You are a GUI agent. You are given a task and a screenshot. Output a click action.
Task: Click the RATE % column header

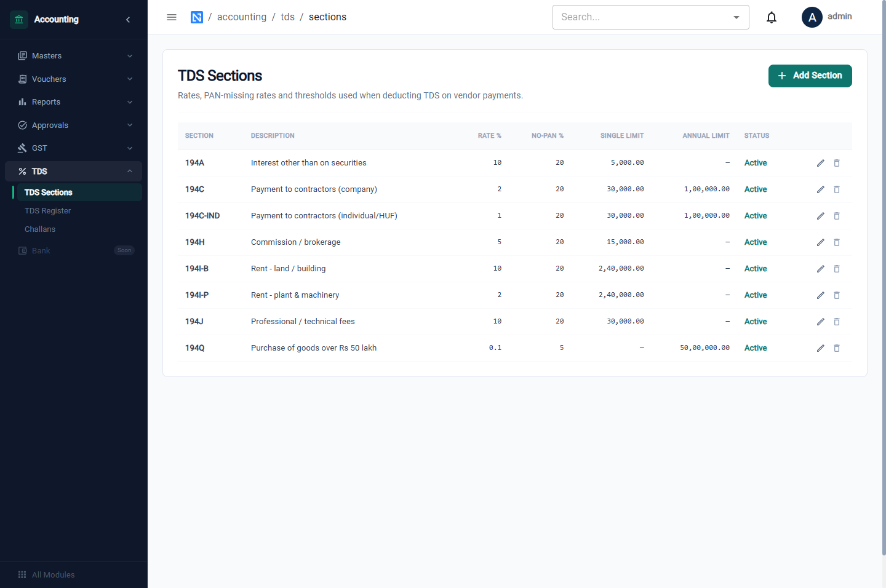point(490,136)
